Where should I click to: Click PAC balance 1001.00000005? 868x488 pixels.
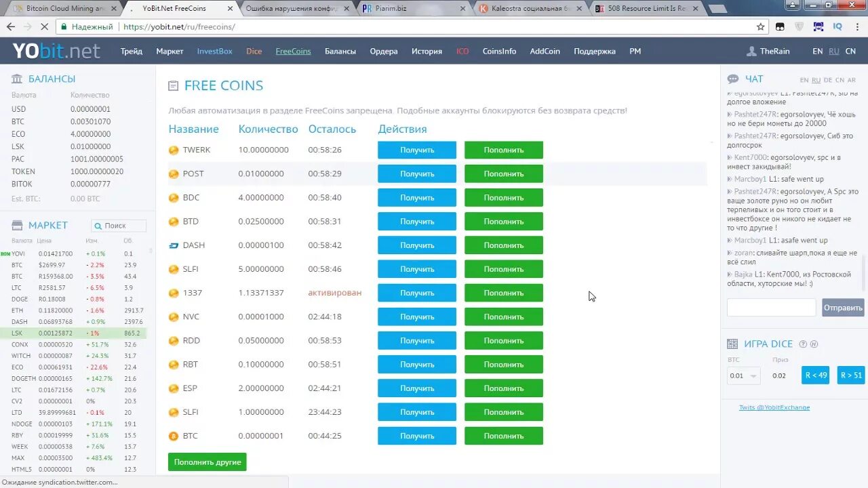coord(97,159)
